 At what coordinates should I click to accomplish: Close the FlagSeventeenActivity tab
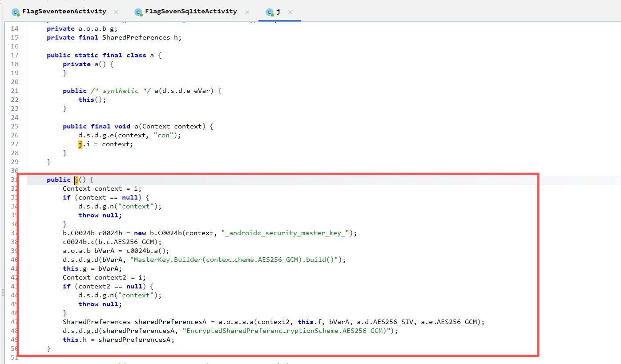click(x=116, y=12)
